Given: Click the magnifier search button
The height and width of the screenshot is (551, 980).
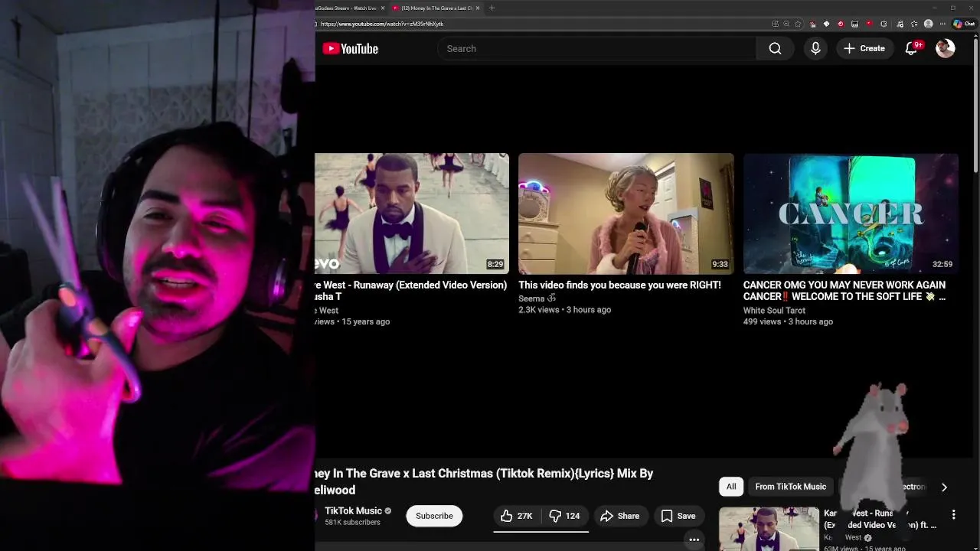Looking at the screenshot, I should pos(775,48).
